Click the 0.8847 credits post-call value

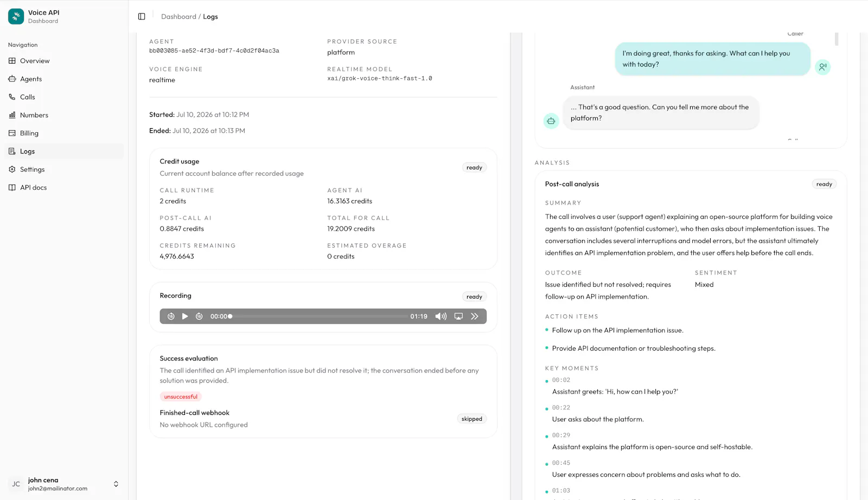click(x=182, y=229)
